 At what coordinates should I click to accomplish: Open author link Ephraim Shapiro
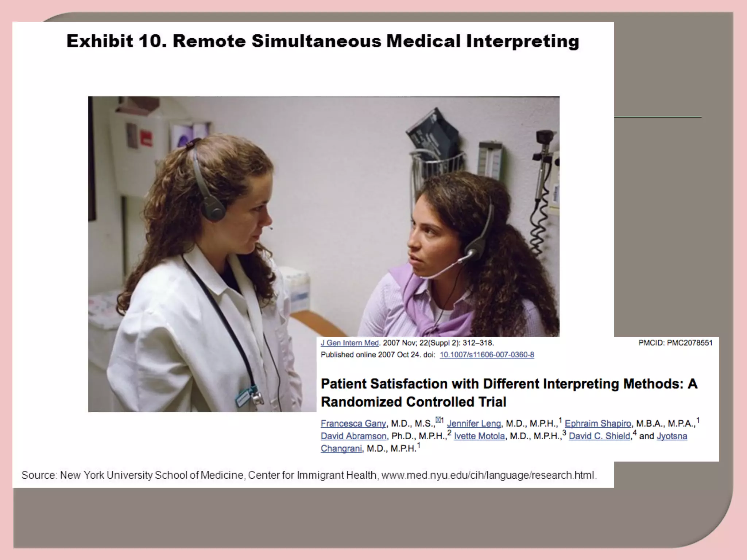point(598,424)
